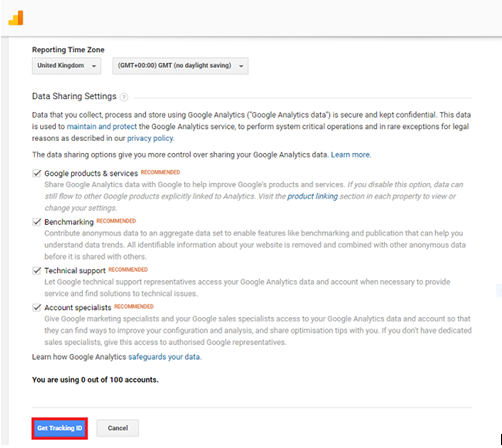Click the Benchmarking option label
The height and width of the screenshot is (448, 502).
pyautogui.click(x=69, y=222)
